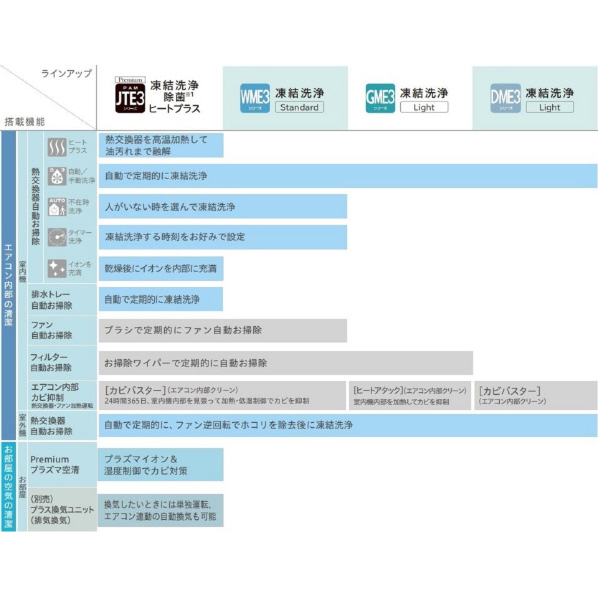Select the 自動/手動洗浄 freeze wash icon
This screenshot has height=598, width=598.
coord(57,176)
